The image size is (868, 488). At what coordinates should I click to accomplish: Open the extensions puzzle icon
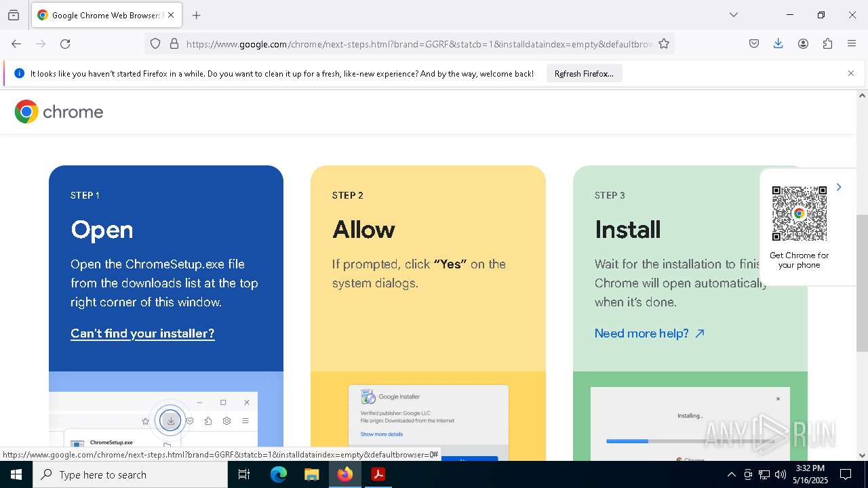(x=827, y=43)
